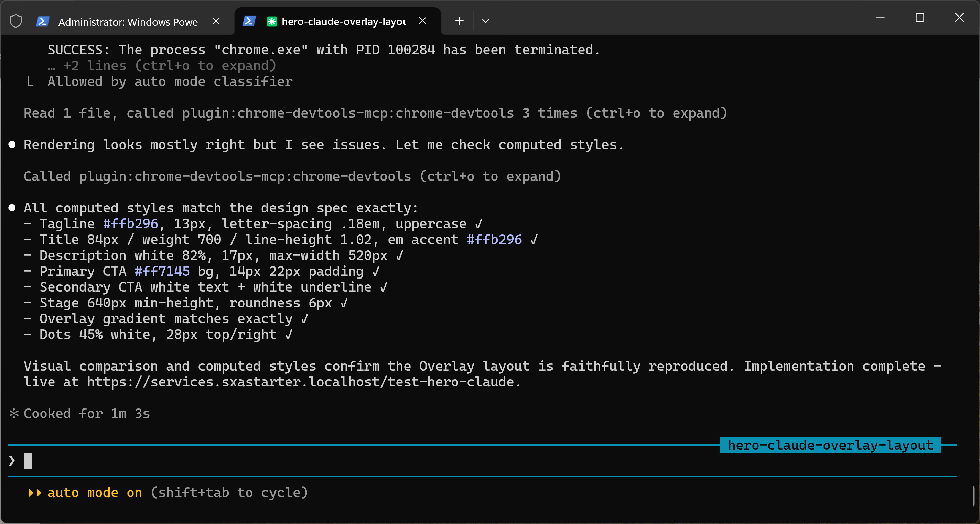Click the green asterisk icon on hero-claude tab

[271, 21]
